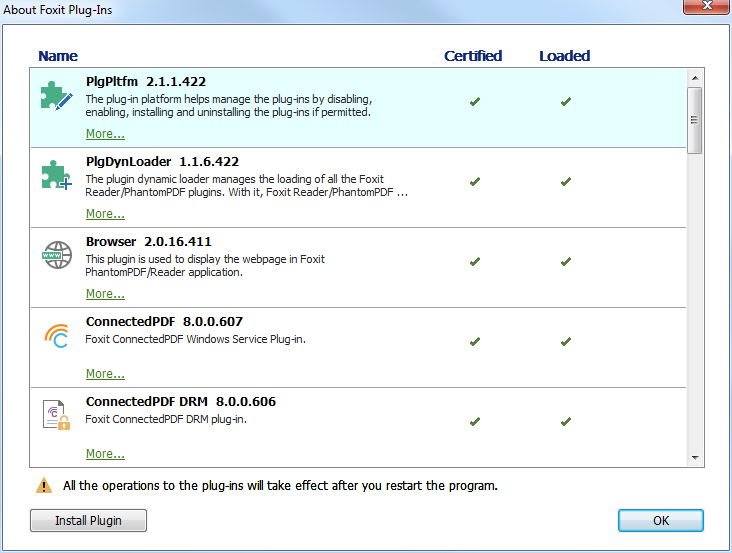Click the Browser plugin's Certified check mark
Screen dimensions: 732x553
(475, 261)
